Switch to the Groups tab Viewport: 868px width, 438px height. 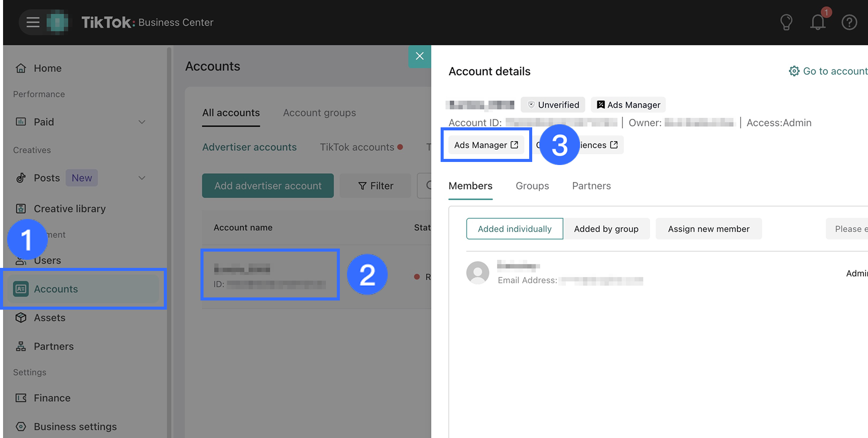[x=532, y=186]
